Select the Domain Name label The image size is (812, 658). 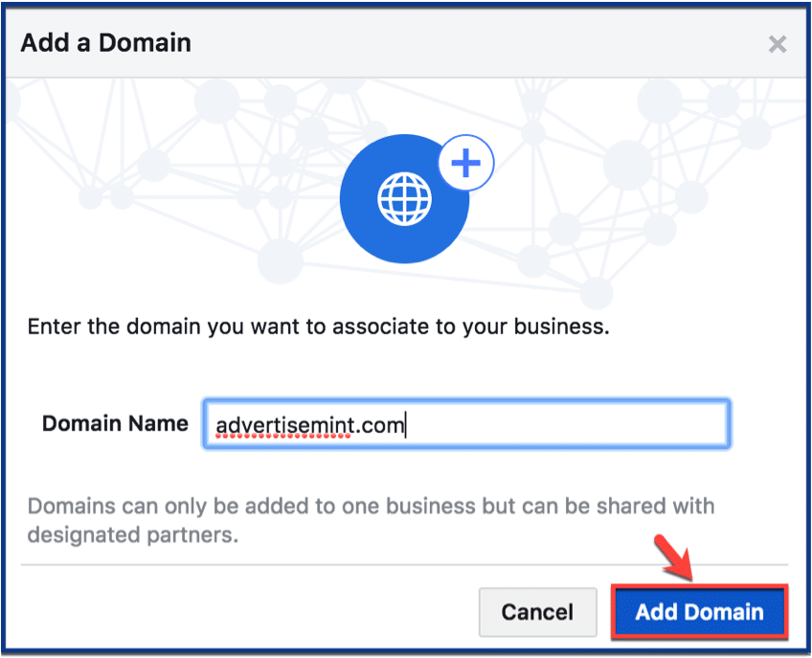(x=115, y=423)
